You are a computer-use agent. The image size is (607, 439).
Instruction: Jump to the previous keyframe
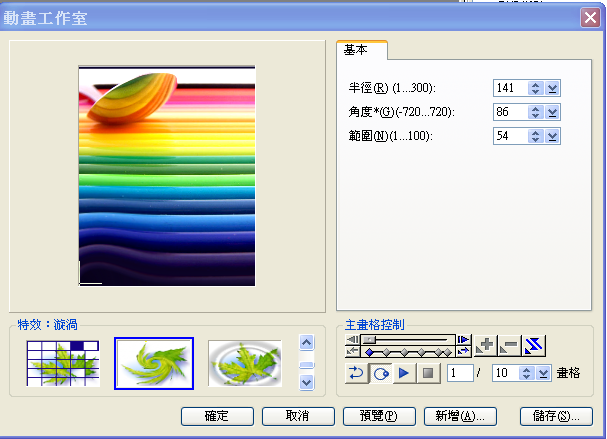click(352, 351)
